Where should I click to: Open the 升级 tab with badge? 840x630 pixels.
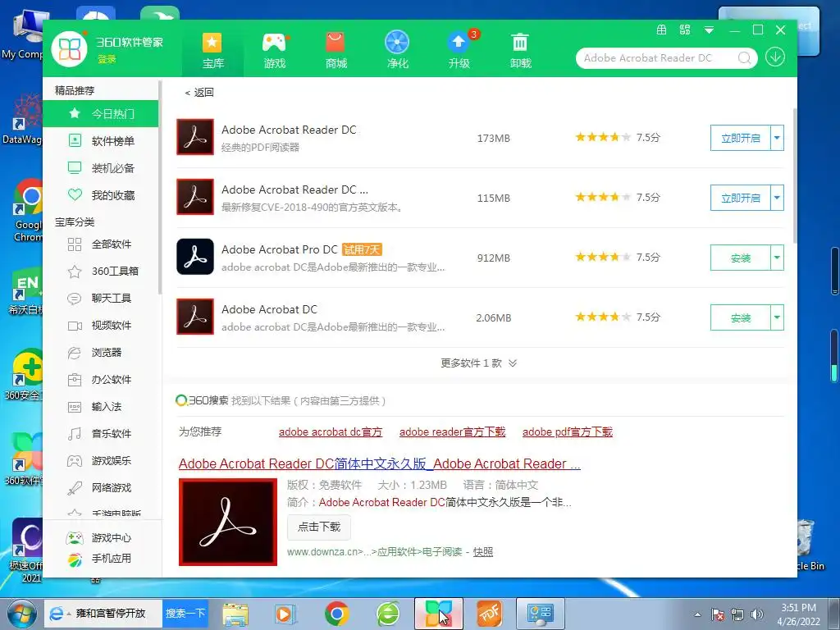point(459,51)
